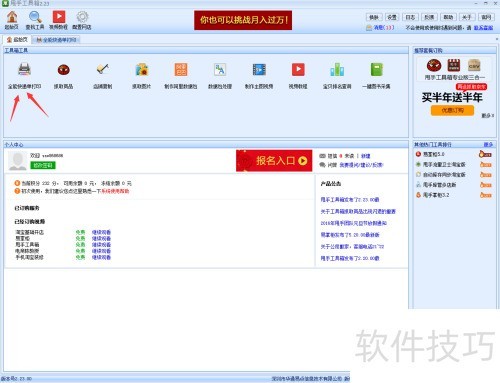The image size is (500, 383).
Task: Open the 帮助 button at top right
Action: tap(448, 17)
